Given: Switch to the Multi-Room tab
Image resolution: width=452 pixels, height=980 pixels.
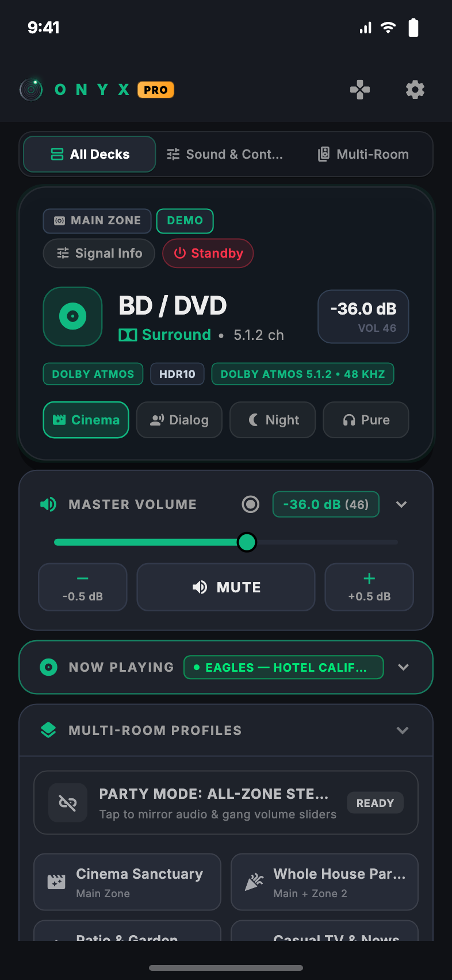Looking at the screenshot, I should (x=363, y=154).
